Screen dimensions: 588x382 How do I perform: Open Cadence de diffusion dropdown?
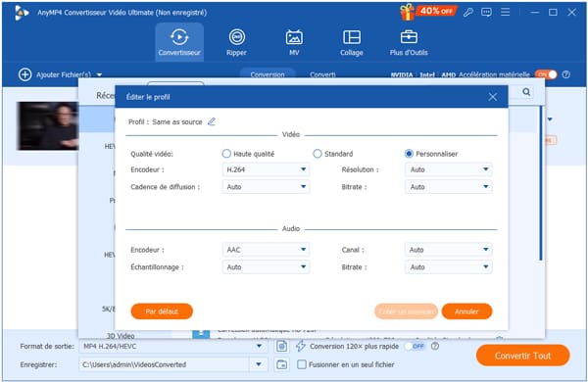click(x=266, y=187)
